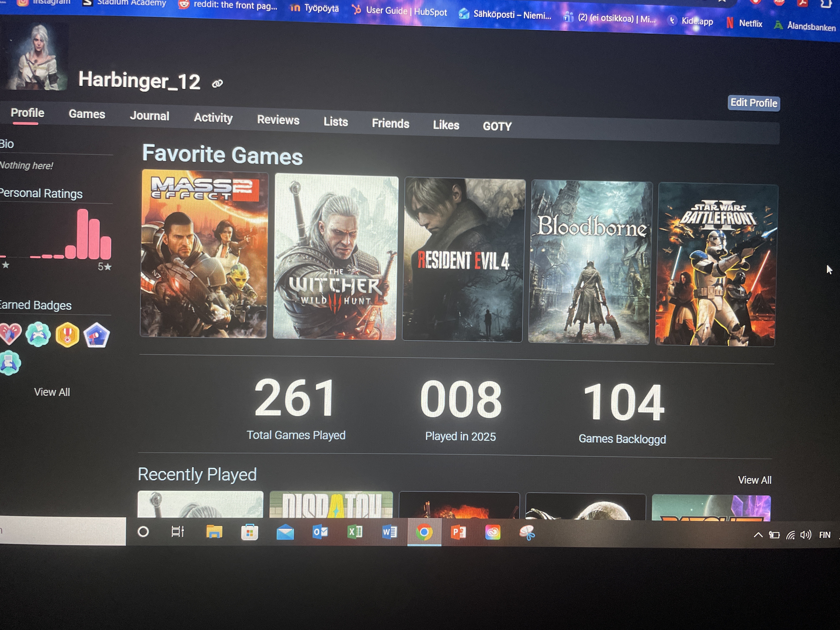840x630 pixels.
Task: Open the reddit front page bookmark
Action: click(228, 6)
